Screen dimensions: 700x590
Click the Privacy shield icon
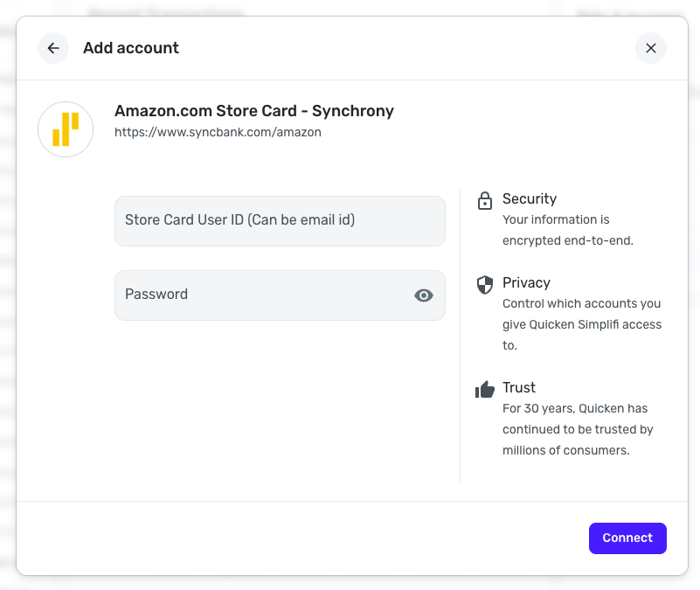(484, 284)
